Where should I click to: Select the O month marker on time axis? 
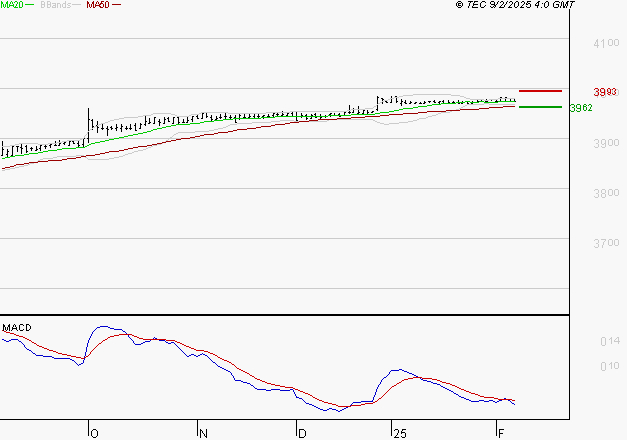[94, 433]
